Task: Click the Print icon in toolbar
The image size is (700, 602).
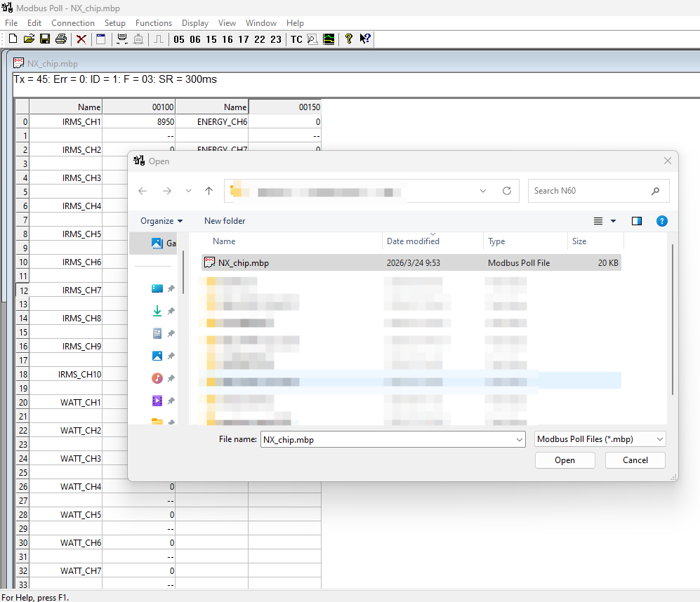Action: coord(61,39)
